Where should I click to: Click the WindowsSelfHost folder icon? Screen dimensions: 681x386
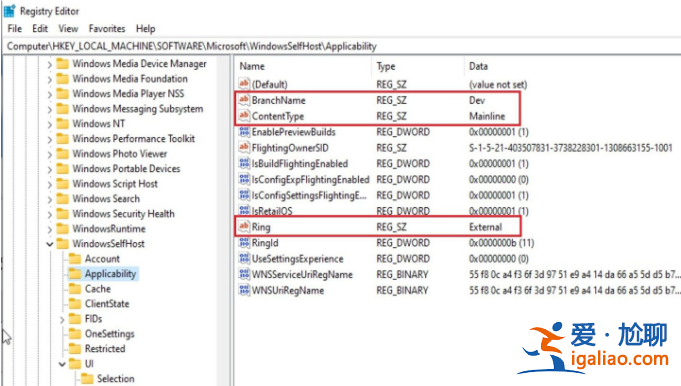[63, 244]
